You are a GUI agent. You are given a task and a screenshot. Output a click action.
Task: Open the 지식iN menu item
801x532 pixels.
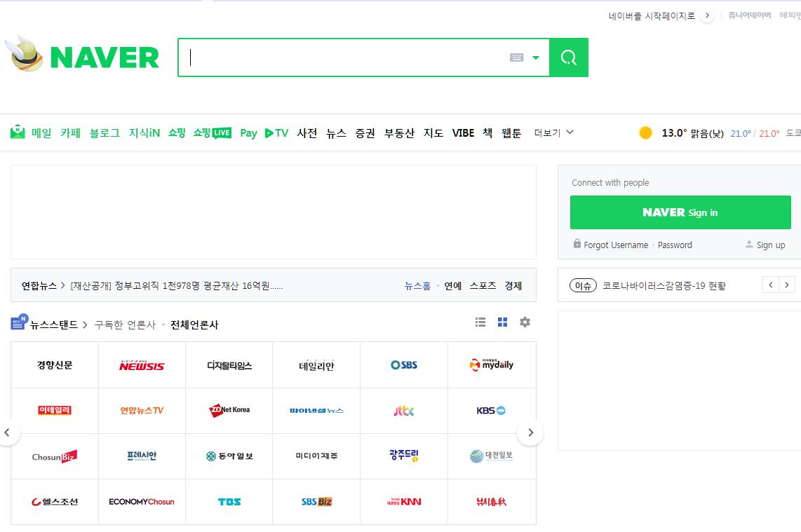point(144,133)
